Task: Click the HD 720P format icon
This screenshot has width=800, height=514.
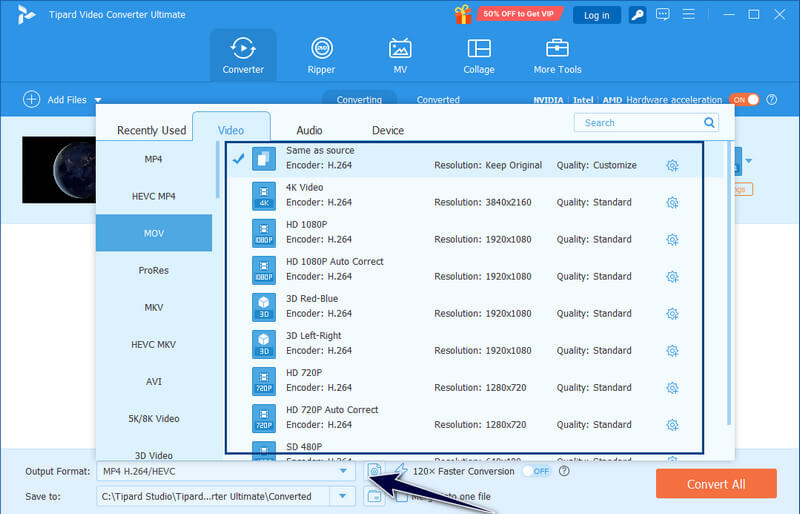Action: (x=264, y=381)
